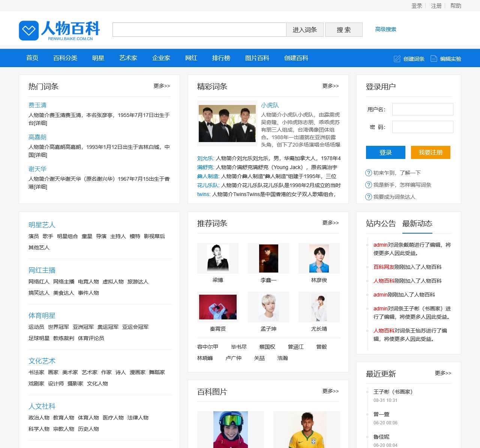Click the 编辑实验 document icon

(433, 58)
